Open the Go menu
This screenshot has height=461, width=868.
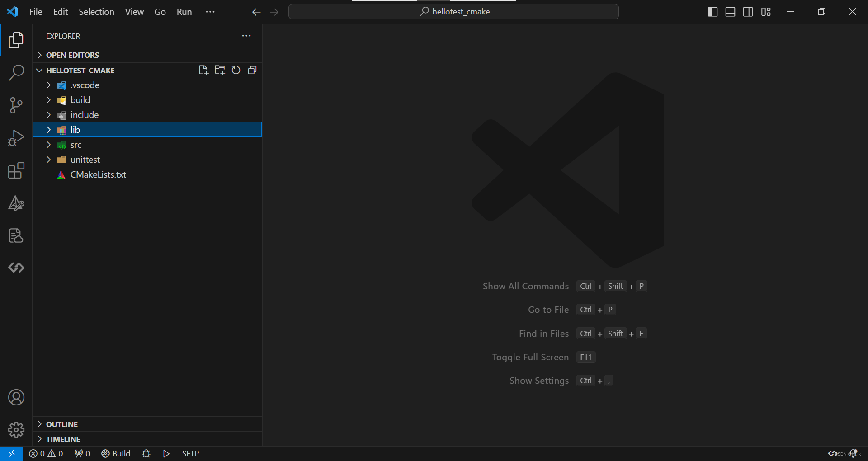tap(160, 12)
